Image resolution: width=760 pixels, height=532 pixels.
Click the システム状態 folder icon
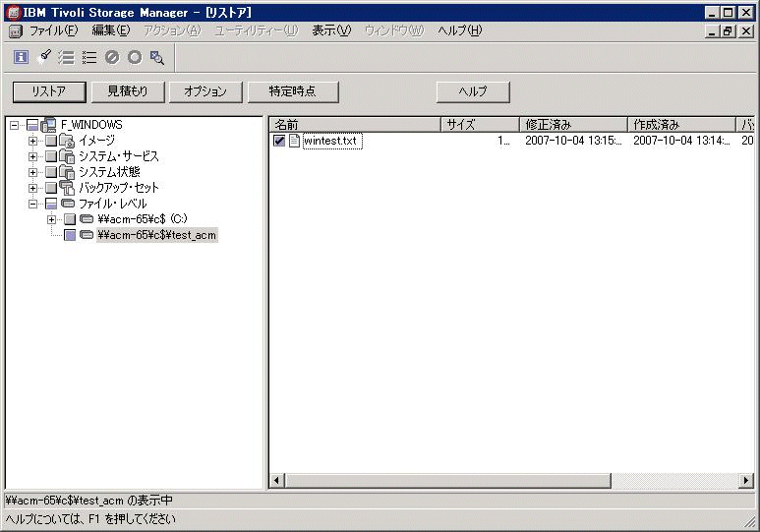[x=67, y=172]
